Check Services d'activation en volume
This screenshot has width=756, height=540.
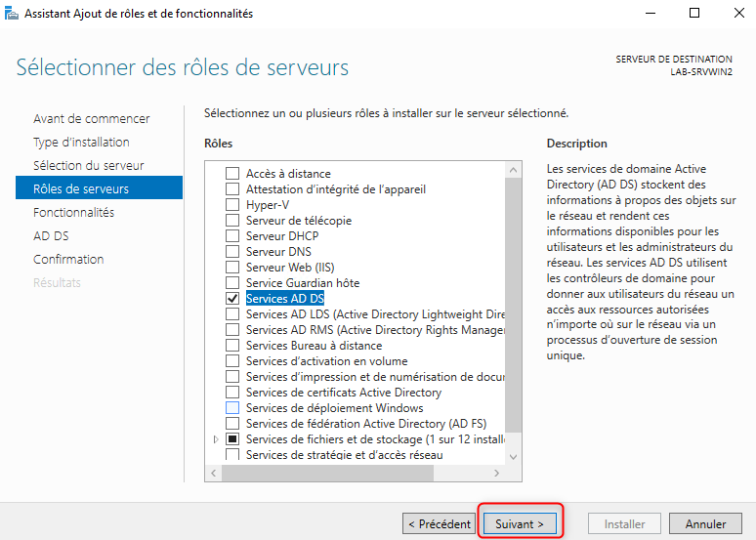[232, 361]
